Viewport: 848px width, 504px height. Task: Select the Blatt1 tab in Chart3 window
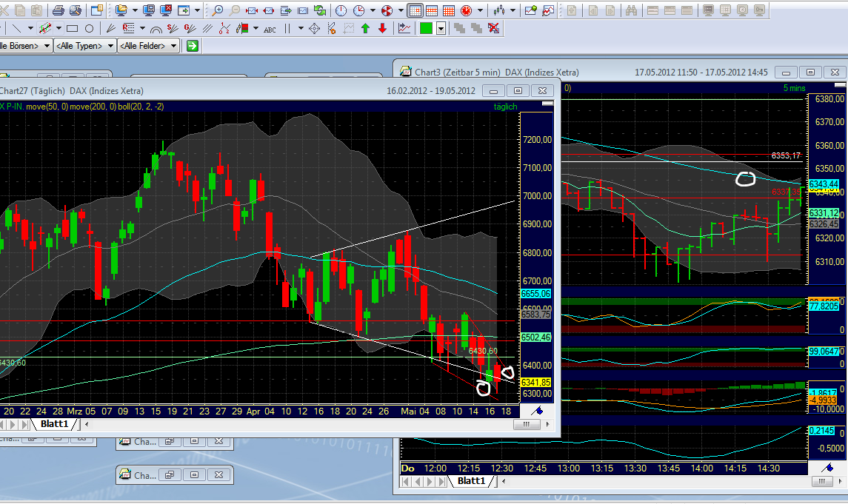(x=472, y=481)
